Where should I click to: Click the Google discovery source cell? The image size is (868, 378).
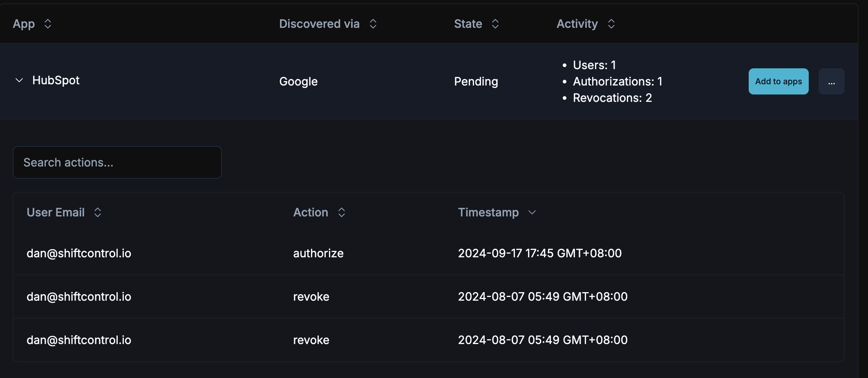point(298,81)
